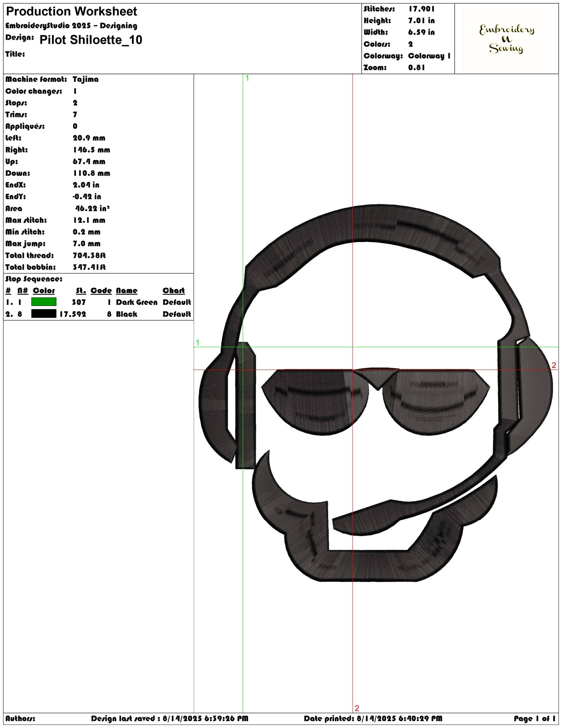Viewport: 562px width, 728px height.
Task: Click the width value 6.59 in
Action: [421, 32]
